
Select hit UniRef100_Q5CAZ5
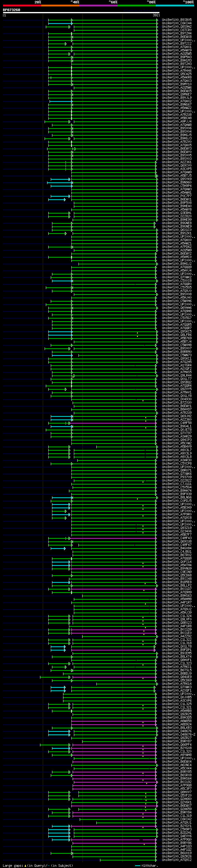tap(177, 74)
